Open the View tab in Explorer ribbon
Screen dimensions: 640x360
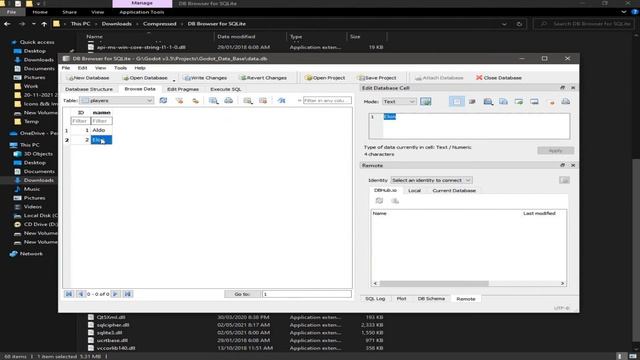(98, 12)
